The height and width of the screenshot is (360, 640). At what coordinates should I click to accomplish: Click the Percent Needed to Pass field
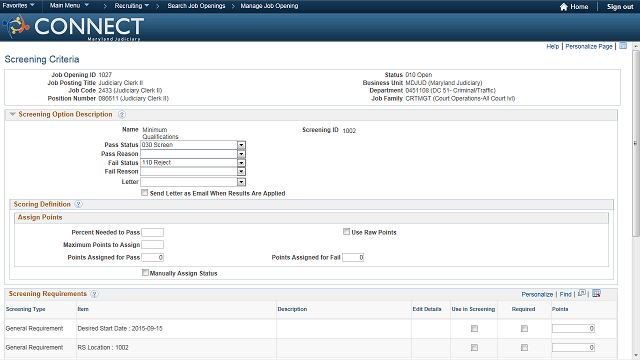(x=152, y=233)
